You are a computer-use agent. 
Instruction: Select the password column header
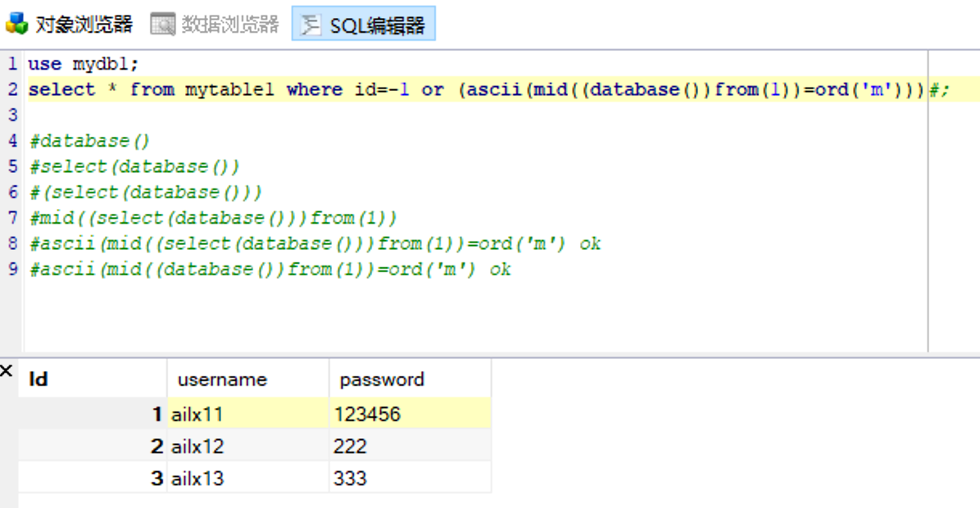click(x=381, y=379)
